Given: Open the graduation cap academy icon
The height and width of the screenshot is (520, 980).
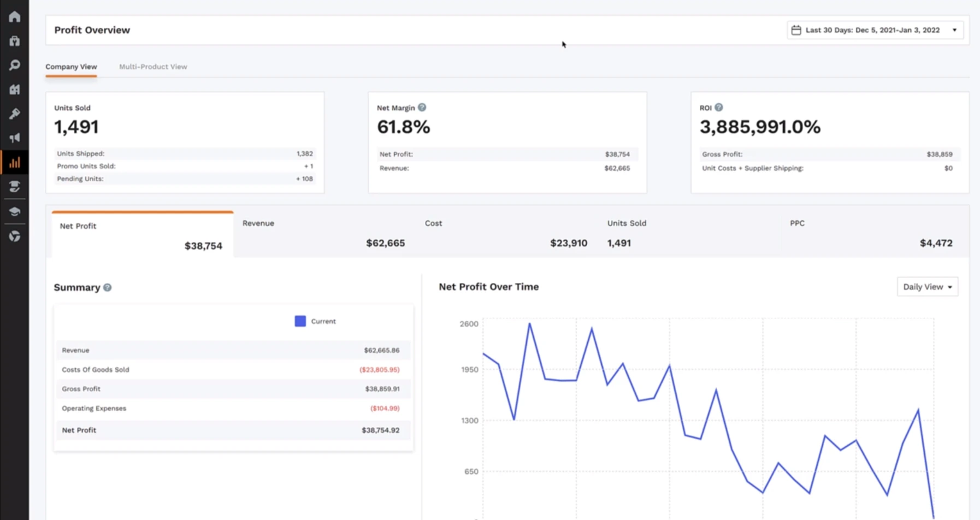Looking at the screenshot, I should click(15, 211).
